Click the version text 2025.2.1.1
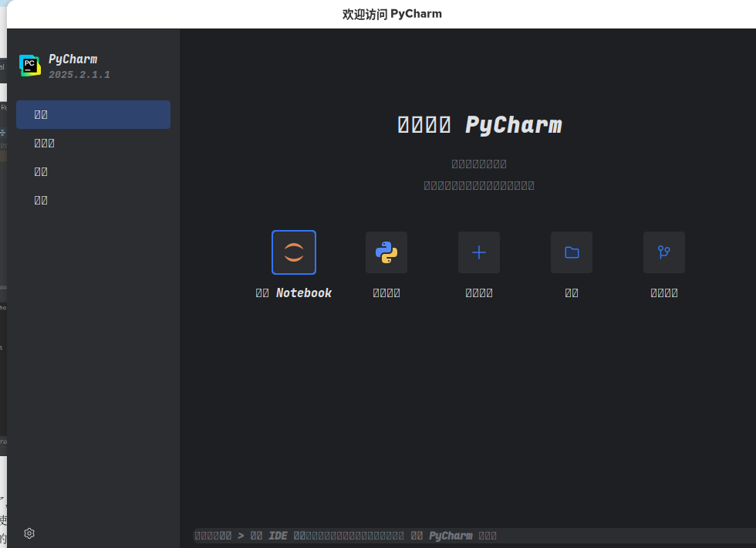This screenshot has width=756, height=548. pyautogui.click(x=79, y=75)
